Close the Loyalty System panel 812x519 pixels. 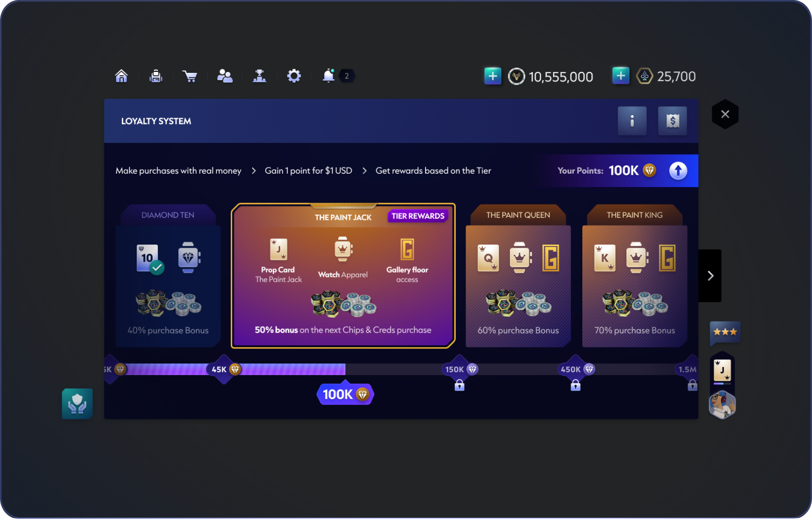pos(725,114)
